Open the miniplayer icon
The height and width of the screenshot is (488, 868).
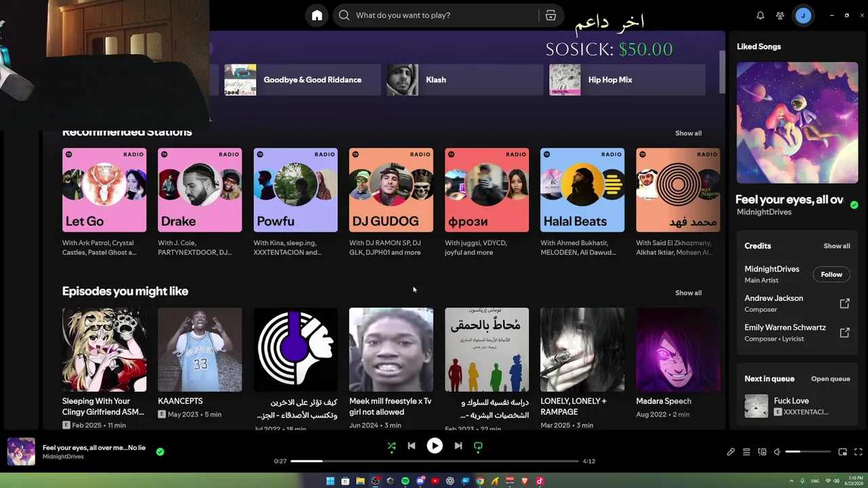[843, 452]
